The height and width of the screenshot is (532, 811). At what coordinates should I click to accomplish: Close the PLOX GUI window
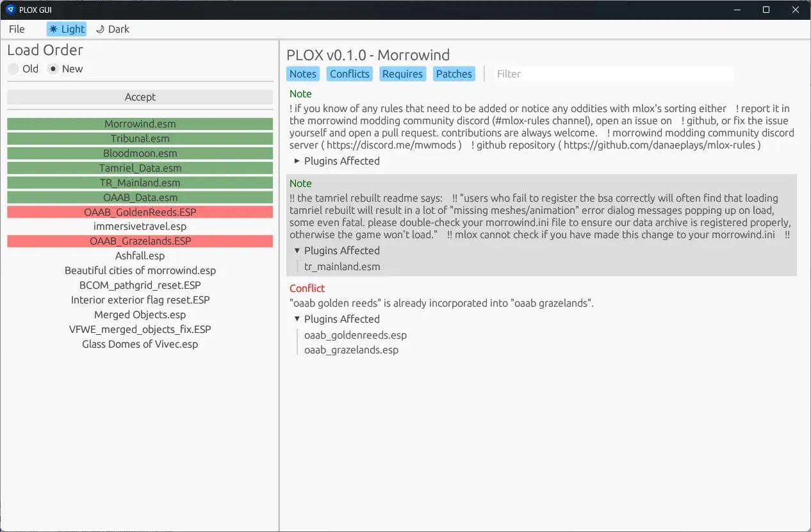tap(796, 10)
